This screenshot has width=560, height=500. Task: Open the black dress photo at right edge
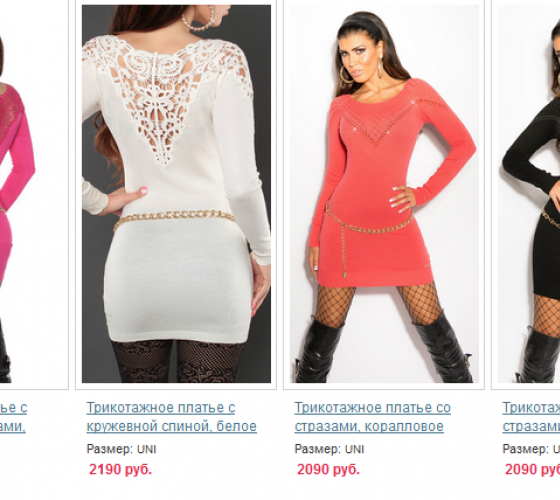(x=529, y=194)
